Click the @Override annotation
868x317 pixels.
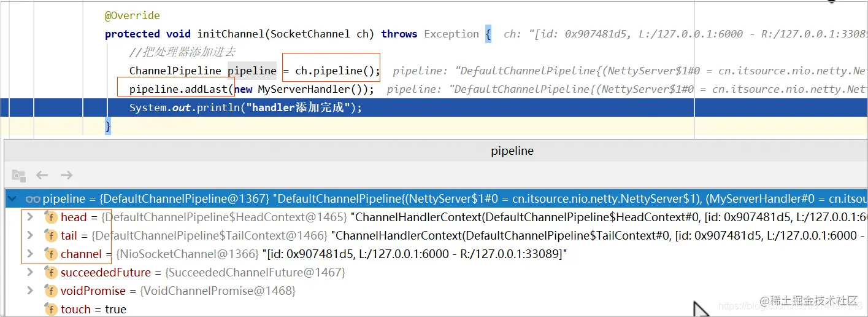tap(133, 15)
